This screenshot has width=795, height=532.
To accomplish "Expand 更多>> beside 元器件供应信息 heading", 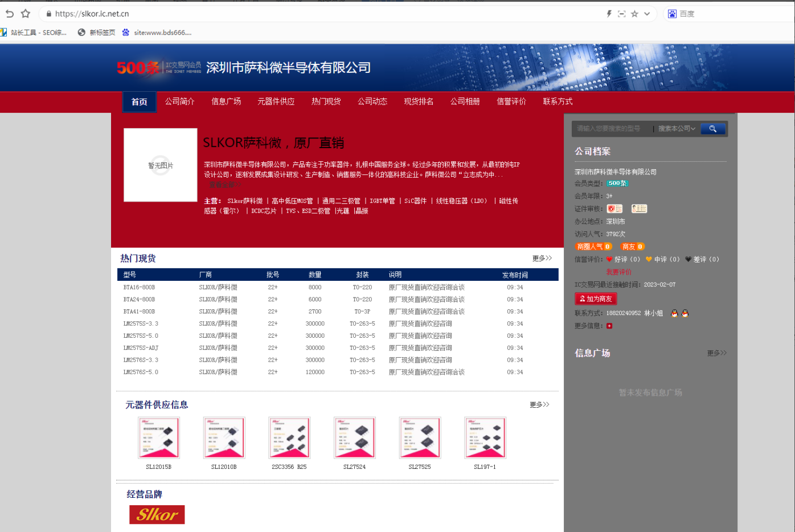I will click(x=539, y=405).
